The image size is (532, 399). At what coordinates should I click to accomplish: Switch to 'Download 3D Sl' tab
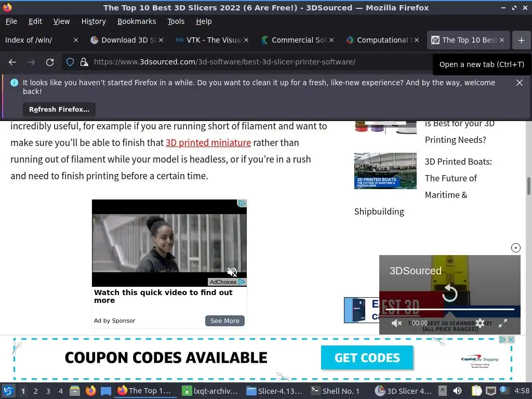click(x=122, y=40)
